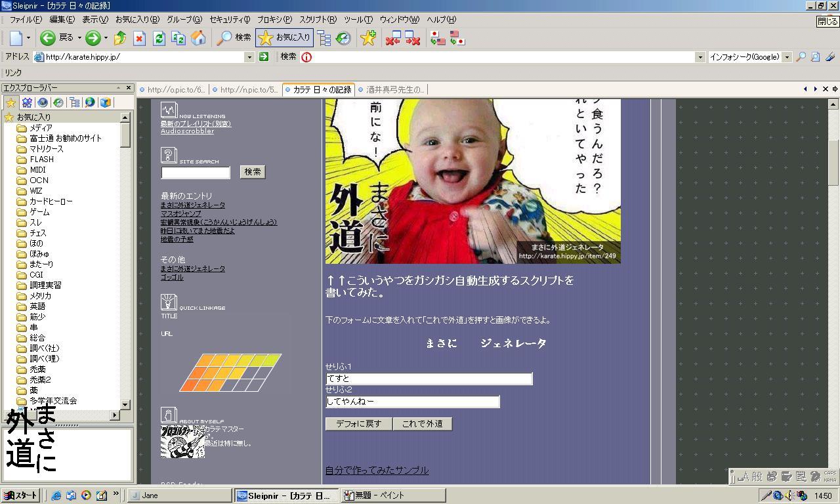Viewport: 840px width, 504px height.
Task: Open the ファイル(F) menu
Action: [x=26, y=20]
